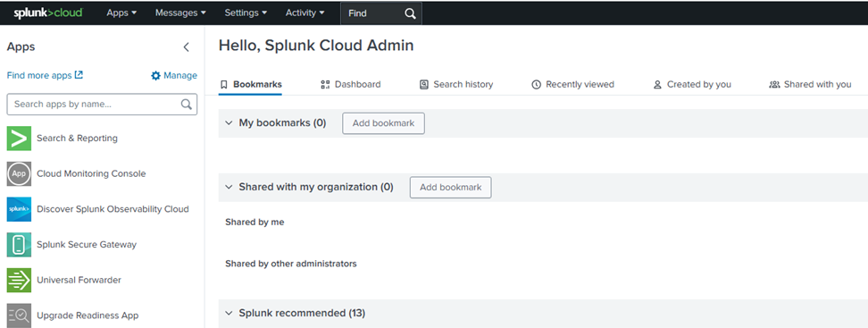Image resolution: width=868 pixels, height=328 pixels.
Task: Add bookmark under Shared with my organization
Action: click(x=451, y=188)
